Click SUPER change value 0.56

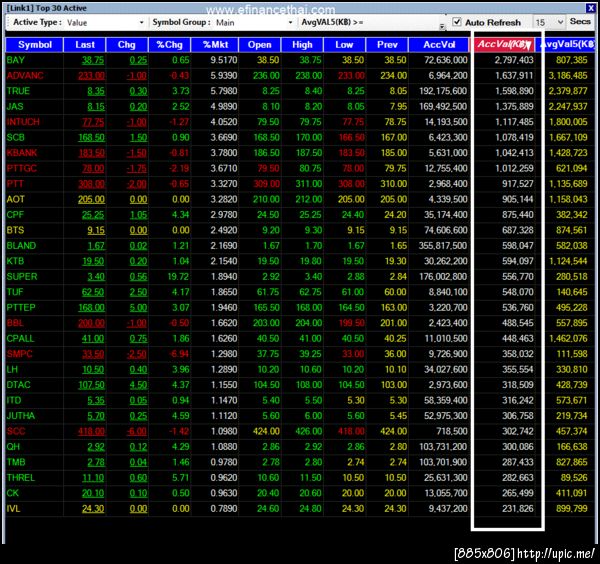138,277
